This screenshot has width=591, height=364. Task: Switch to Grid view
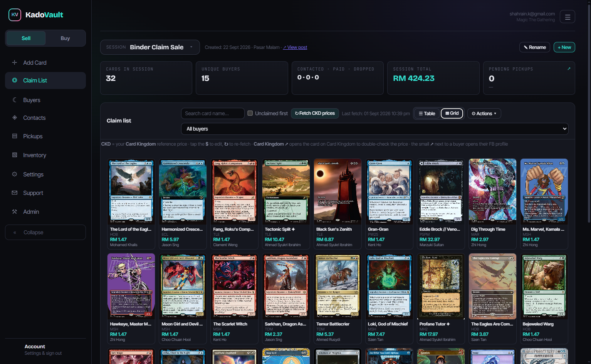tap(452, 113)
